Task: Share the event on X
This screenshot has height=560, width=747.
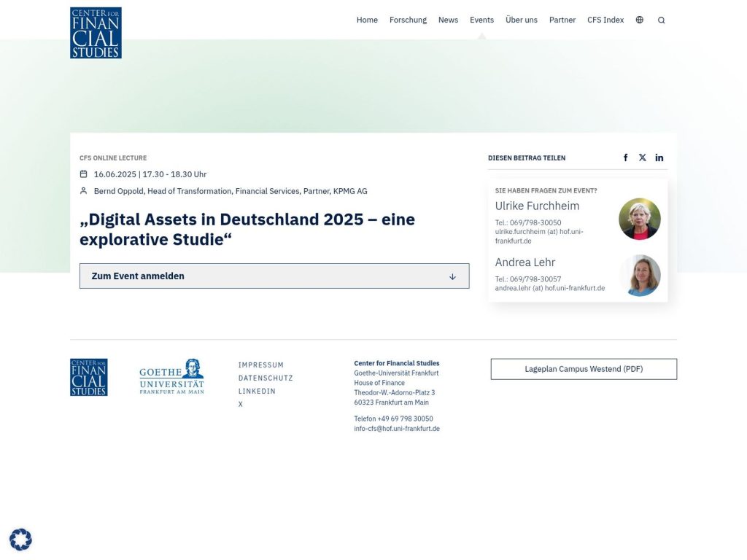Action: (x=642, y=157)
